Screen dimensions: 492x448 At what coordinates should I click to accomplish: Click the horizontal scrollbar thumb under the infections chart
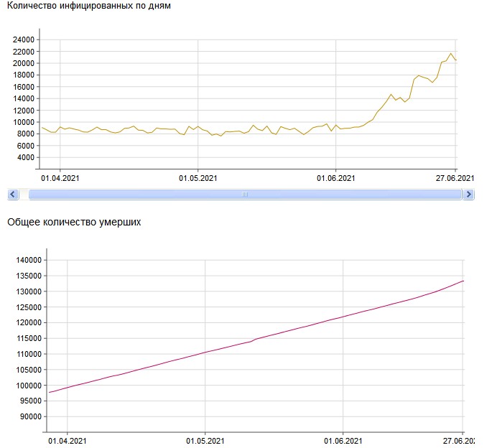(244, 195)
